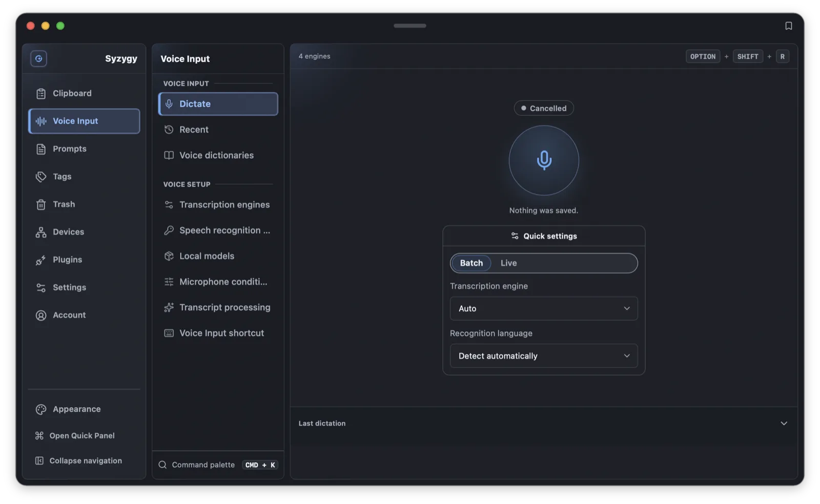Open Voice dictionaries
This screenshot has height=504, width=820.
point(218,155)
